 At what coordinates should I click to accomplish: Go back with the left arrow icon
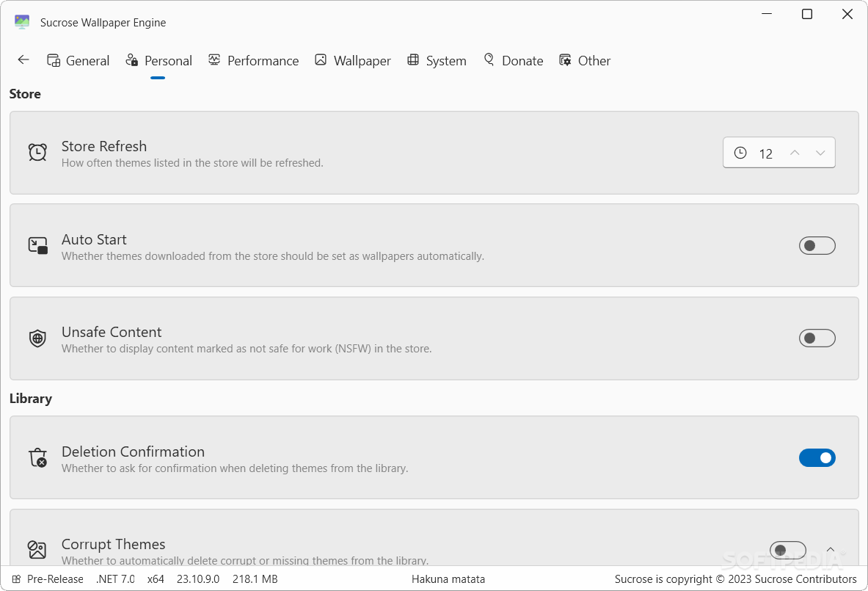(x=23, y=59)
